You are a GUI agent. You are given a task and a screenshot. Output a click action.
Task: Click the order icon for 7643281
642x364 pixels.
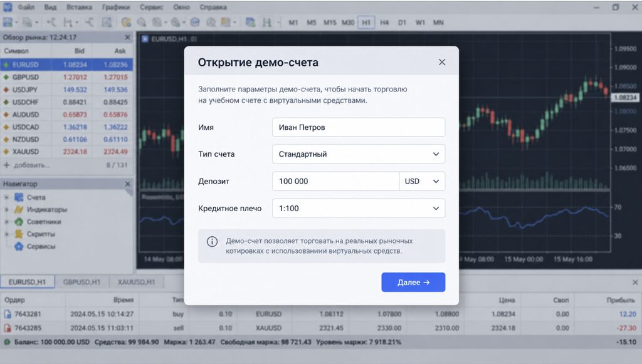(x=8, y=314)
